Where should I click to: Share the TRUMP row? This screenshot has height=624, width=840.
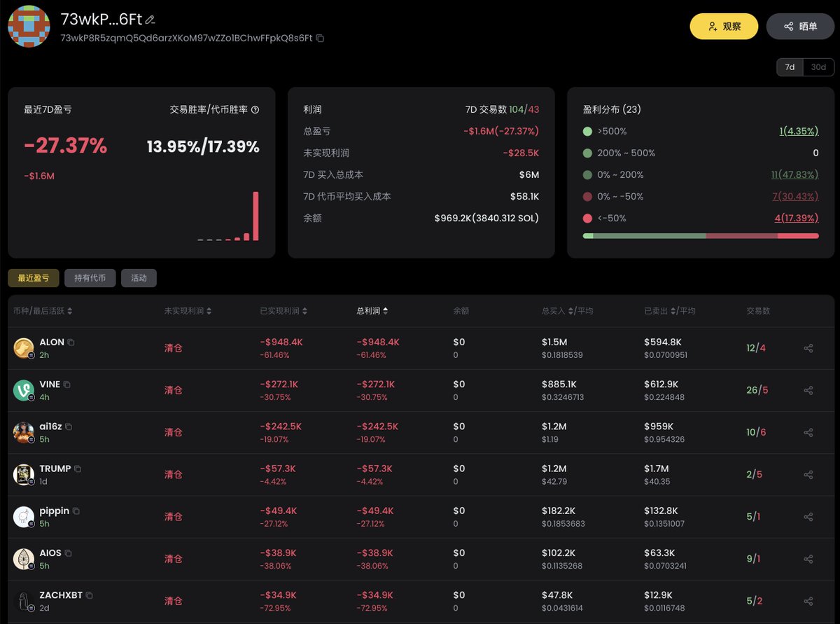808,474
